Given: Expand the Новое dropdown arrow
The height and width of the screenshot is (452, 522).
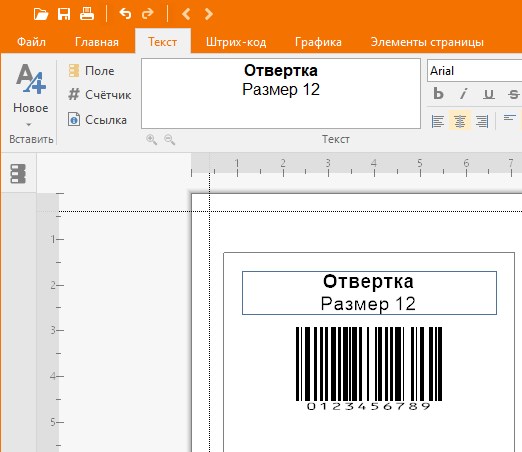Looking at the screenshot, I should (x=29, y=125).
